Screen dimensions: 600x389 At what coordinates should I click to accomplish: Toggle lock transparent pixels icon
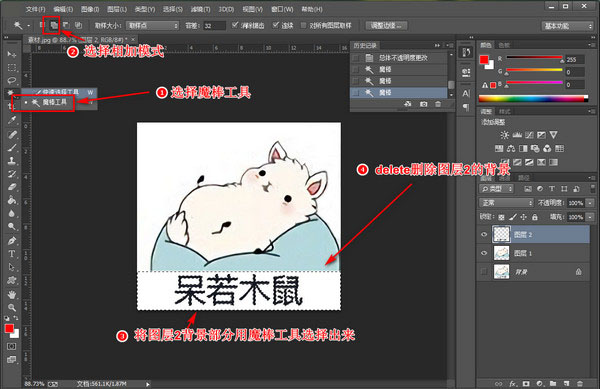[x=501, y=217]
